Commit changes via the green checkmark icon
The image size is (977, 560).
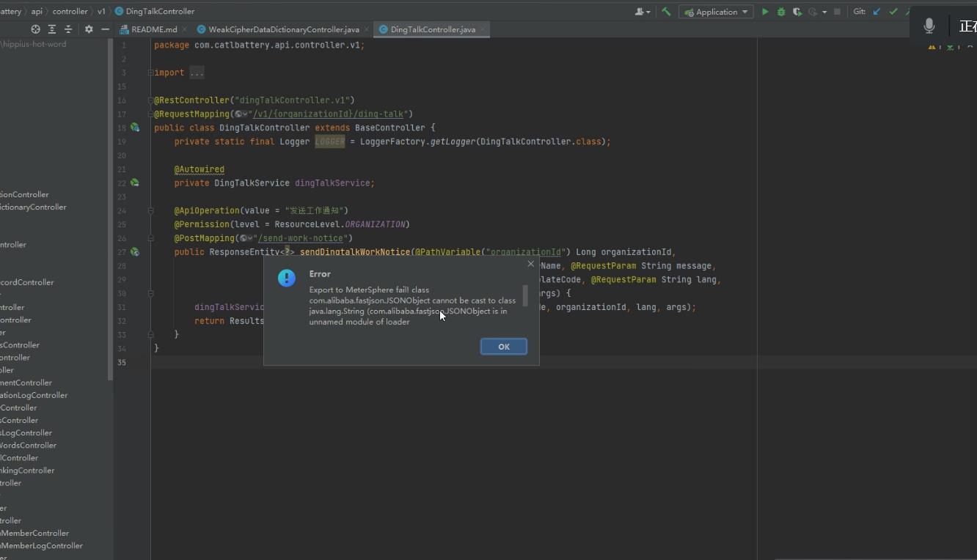point(893,11)
